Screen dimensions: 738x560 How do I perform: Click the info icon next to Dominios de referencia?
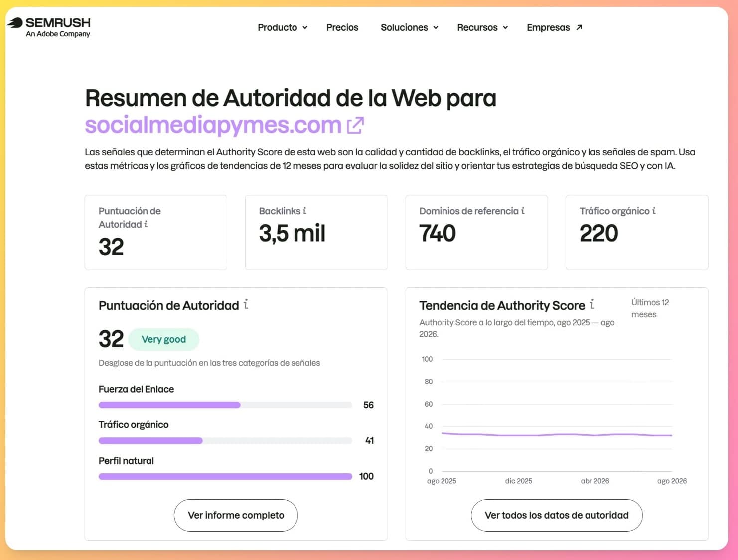pos(523,211)
